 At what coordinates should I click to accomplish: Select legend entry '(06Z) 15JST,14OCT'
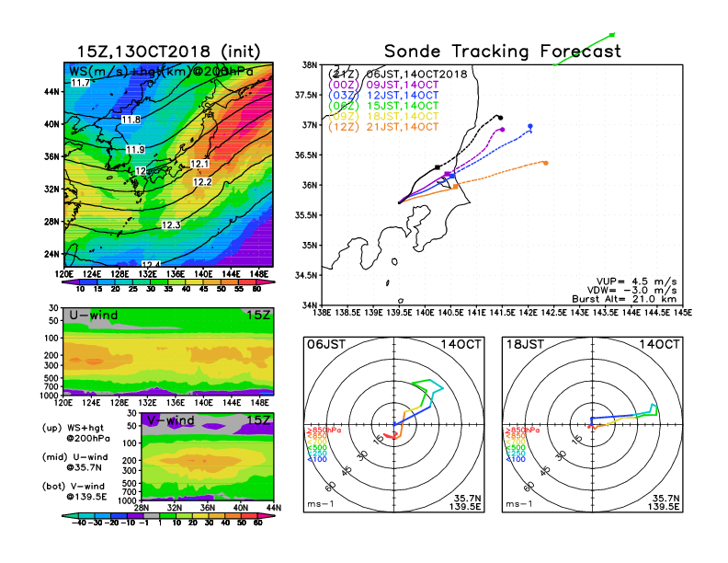(383, 106)
